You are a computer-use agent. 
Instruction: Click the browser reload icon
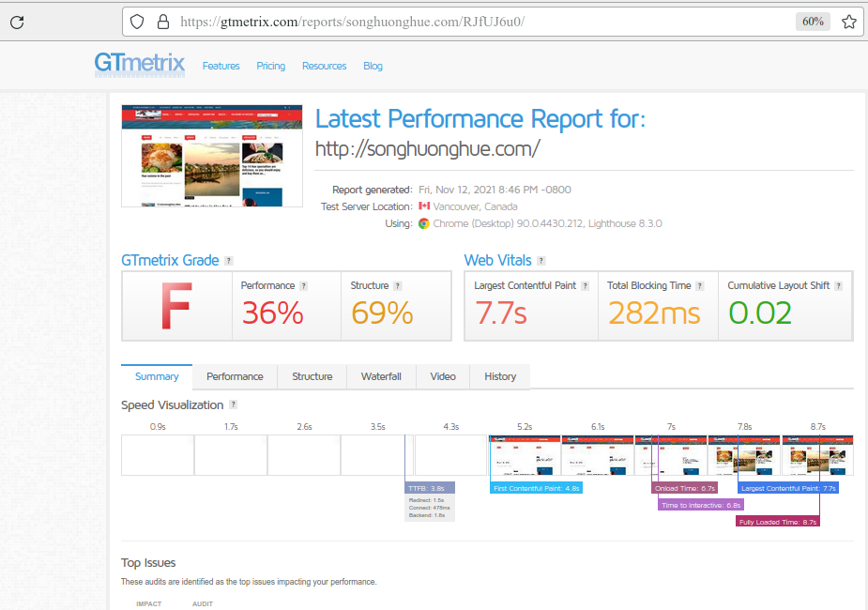click(17, 23)
